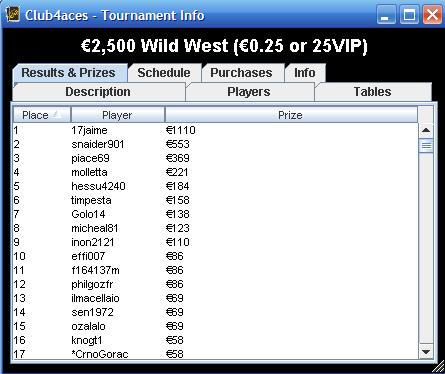Select player philgozfr
This screenshot has height=374, width=445.
pos(92,284)
